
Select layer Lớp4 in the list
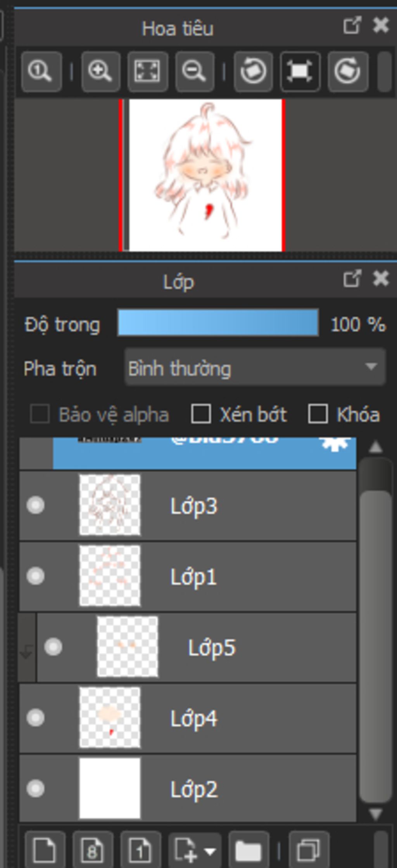click(x=248, y=718)
